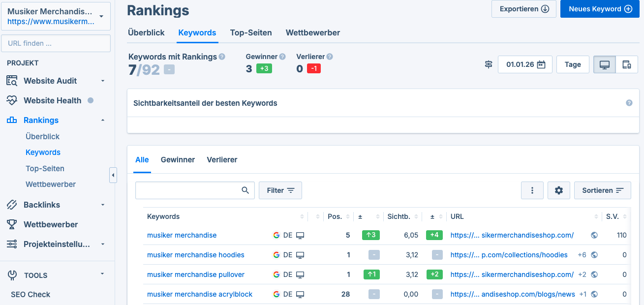Click the Google icon in the musiker merchandise row

pyautogui.click(x=276, y=235)
